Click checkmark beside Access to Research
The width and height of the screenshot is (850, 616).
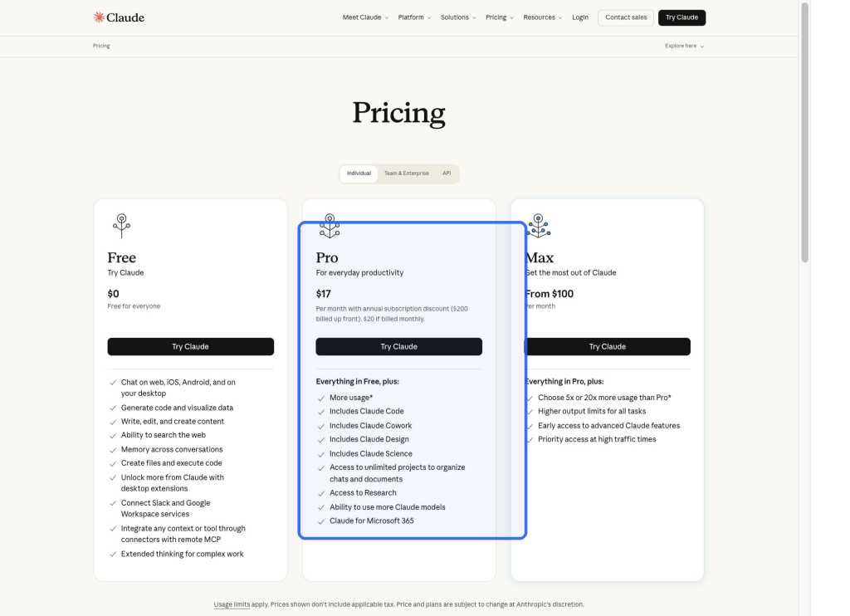321,493
